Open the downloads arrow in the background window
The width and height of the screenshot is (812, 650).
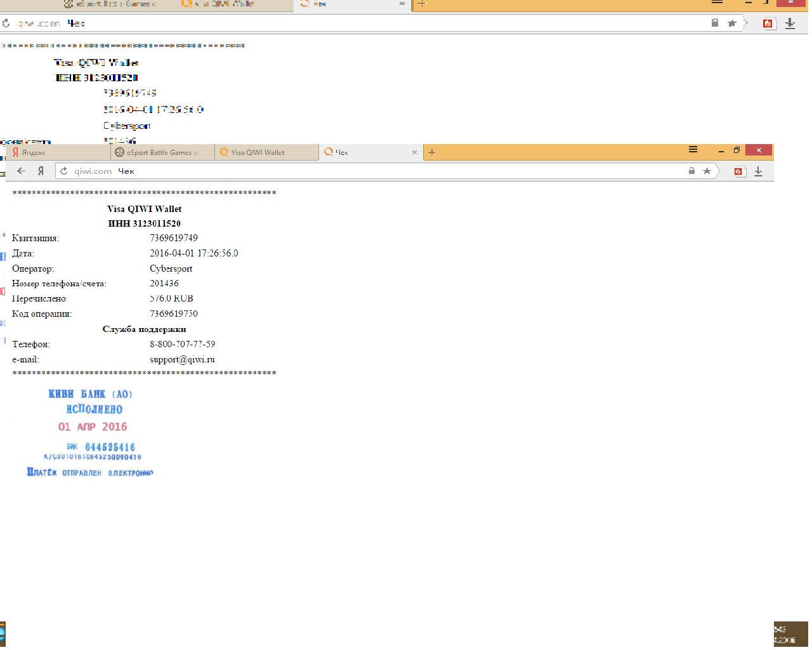point(790,23)
